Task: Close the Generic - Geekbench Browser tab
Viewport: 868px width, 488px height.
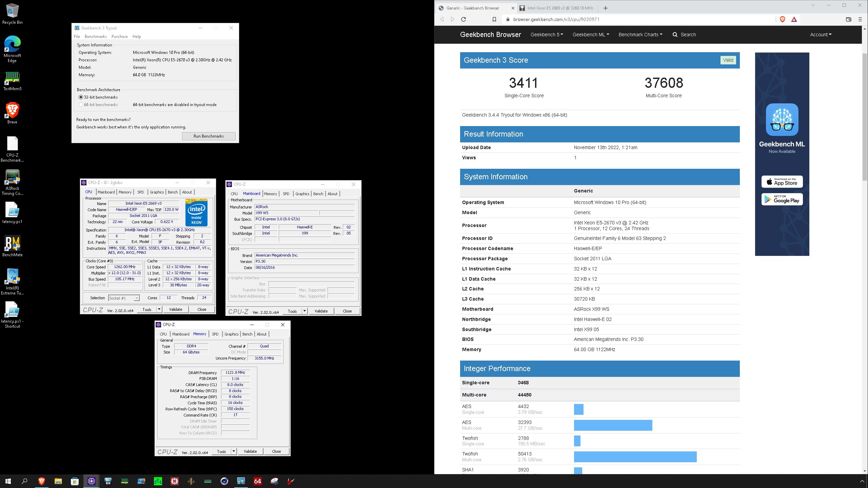Action: click(x=513, y=8)
